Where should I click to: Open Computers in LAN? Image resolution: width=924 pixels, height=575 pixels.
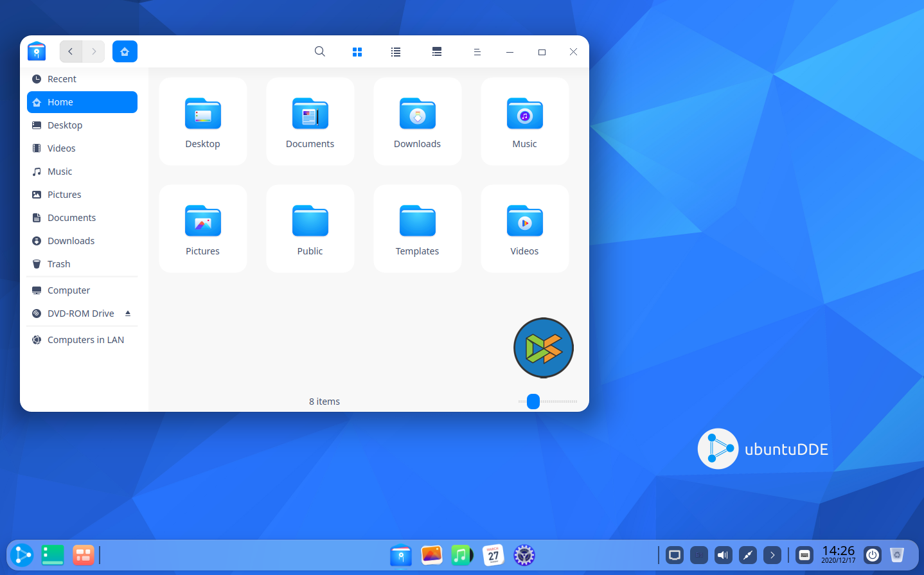click(x=85, y=340)
